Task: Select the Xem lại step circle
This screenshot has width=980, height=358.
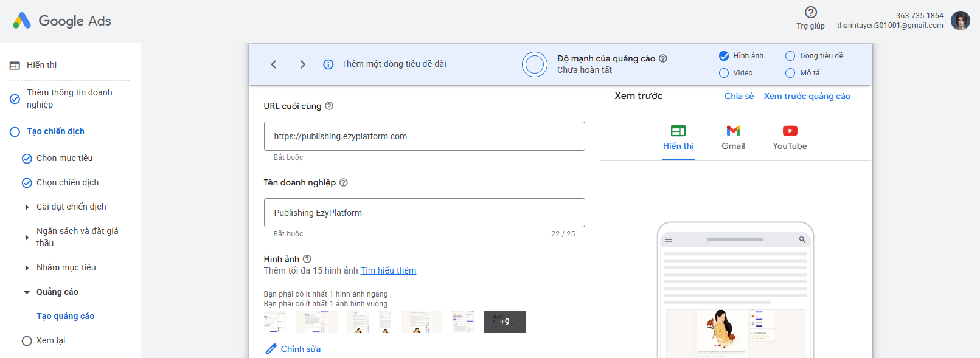Action: pyautogui.click(x=27, y=341)
